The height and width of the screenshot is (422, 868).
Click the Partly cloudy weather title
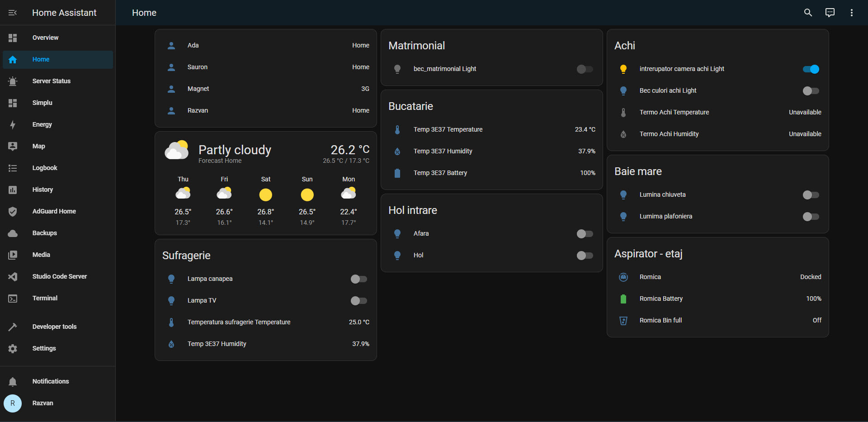point(235,150)
